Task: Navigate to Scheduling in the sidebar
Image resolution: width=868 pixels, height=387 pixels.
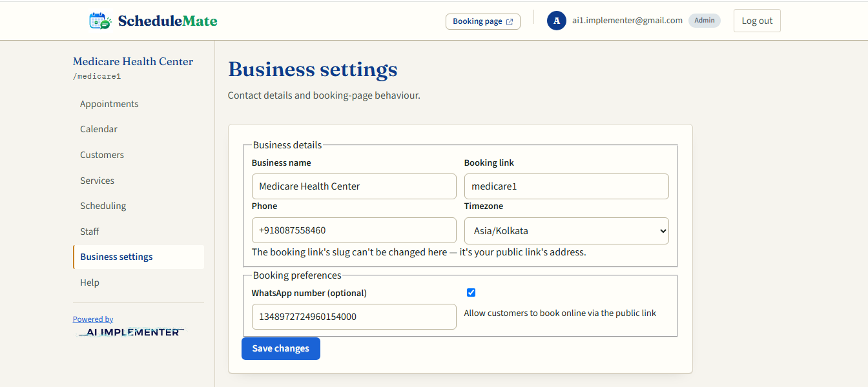Action: point(139,206)
